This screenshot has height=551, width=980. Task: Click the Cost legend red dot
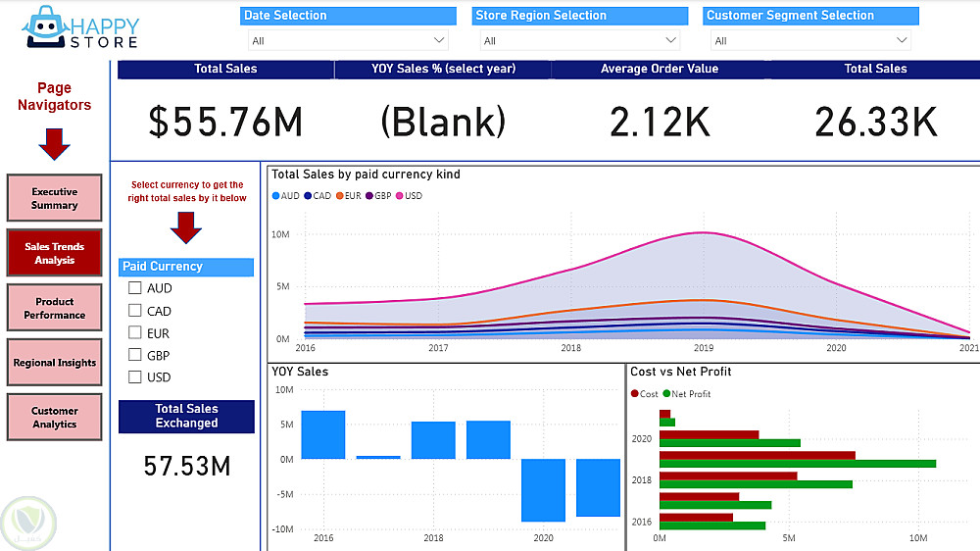634,393
